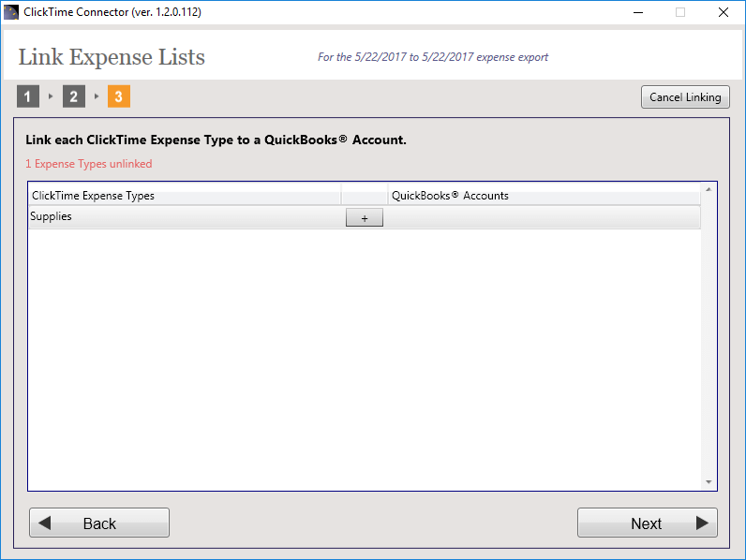This screenshot has height=560, width=746.
Task: Proceed with the Next button
Action: 647,523
